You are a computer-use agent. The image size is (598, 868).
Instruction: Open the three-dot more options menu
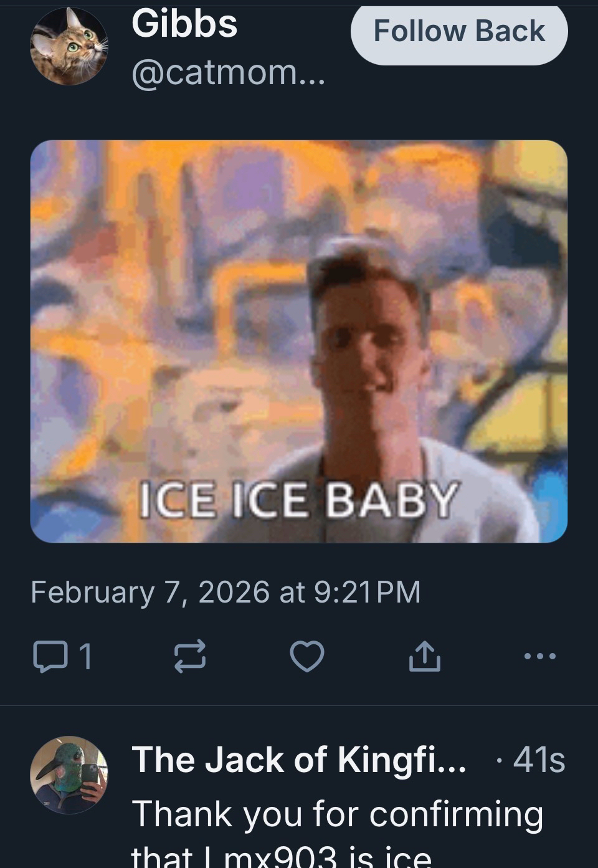[x=539, y=656]
